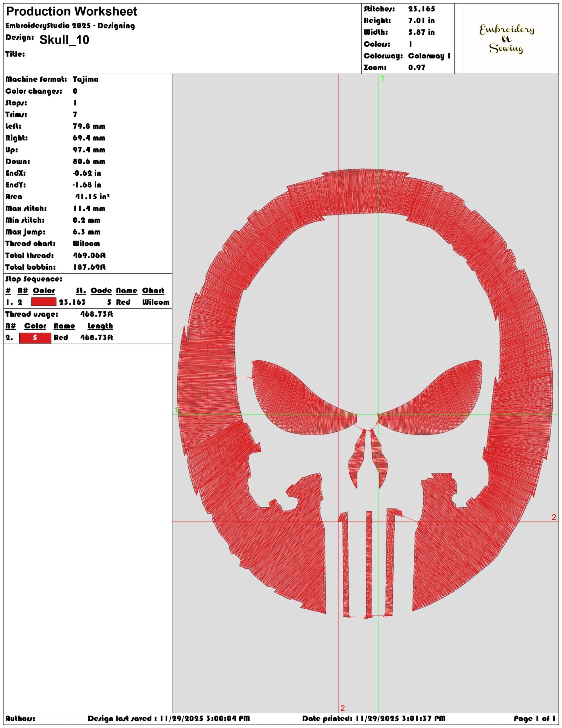
Task: Click the red swatch labeled 5 in Thread usage
Action: click(35, 338)
